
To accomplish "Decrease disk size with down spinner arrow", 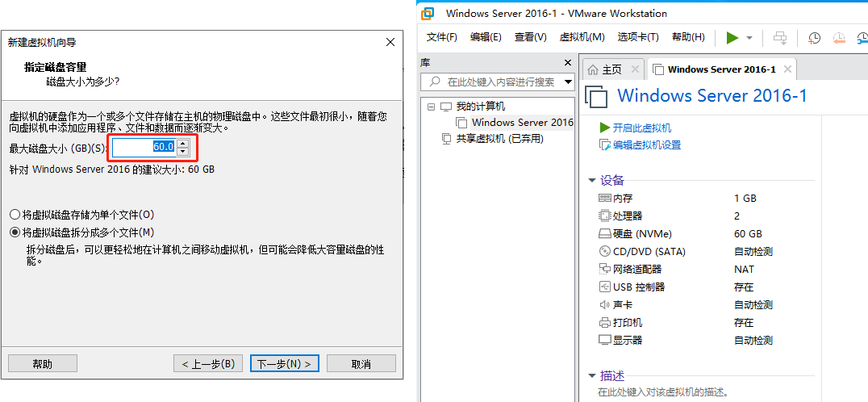I will pos(183,151).
